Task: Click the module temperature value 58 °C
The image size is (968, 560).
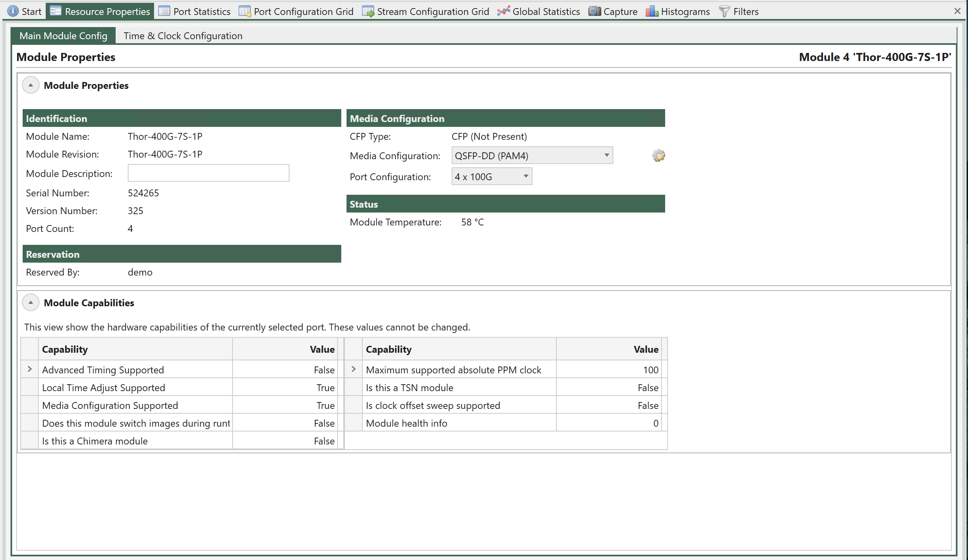Action: coord(472,222)
